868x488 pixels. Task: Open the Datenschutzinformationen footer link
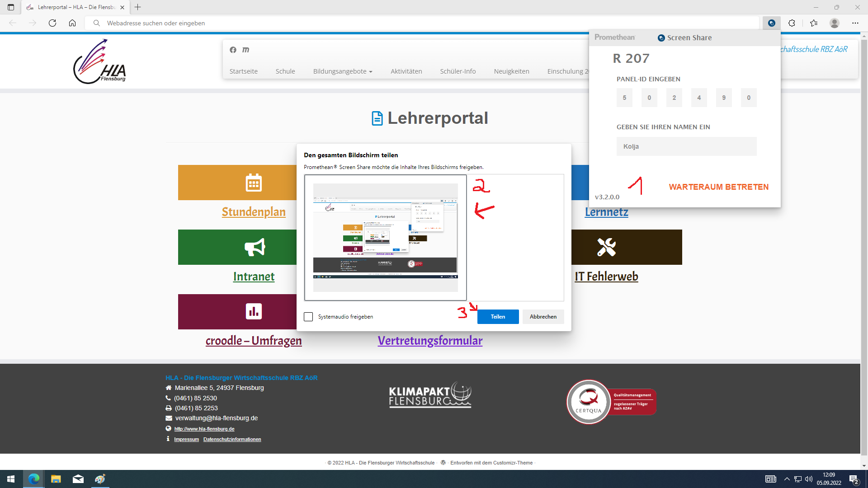[232, 439]
